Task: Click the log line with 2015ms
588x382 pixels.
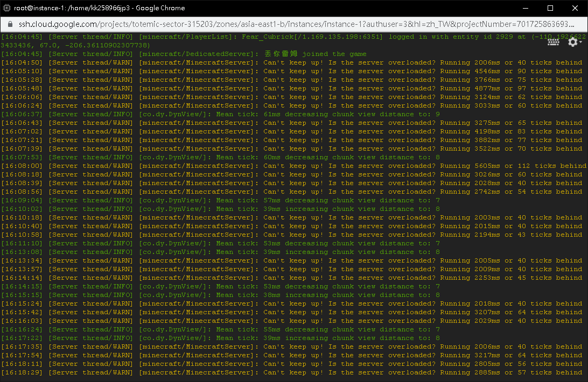Action: (291, 227)
